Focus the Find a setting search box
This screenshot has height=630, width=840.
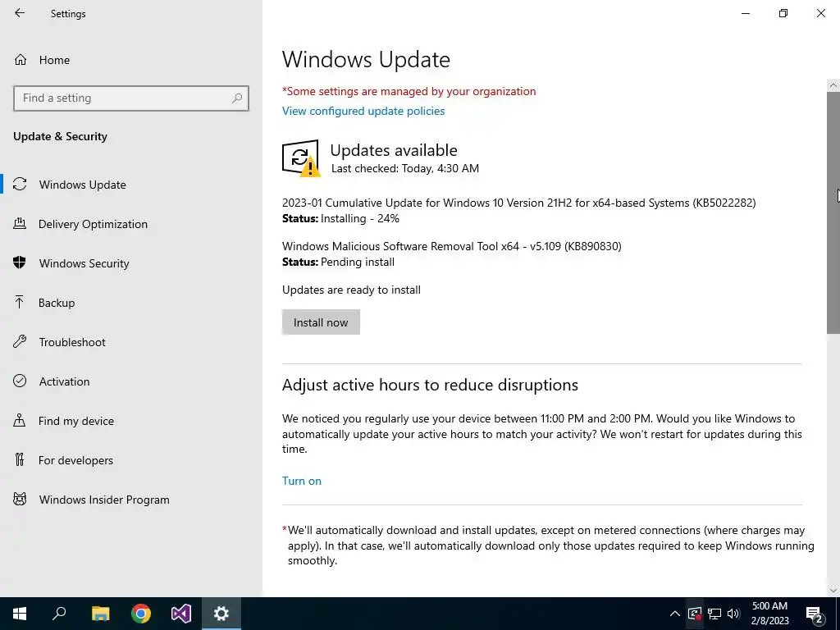point(130,98)
